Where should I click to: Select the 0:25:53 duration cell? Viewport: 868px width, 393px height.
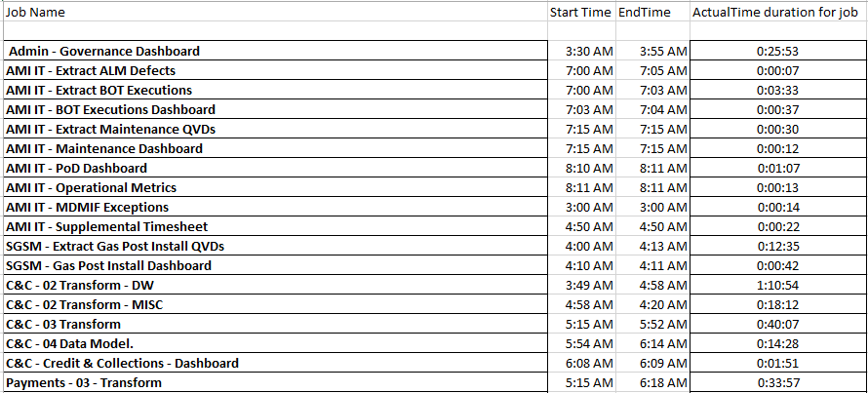point(777,51)
